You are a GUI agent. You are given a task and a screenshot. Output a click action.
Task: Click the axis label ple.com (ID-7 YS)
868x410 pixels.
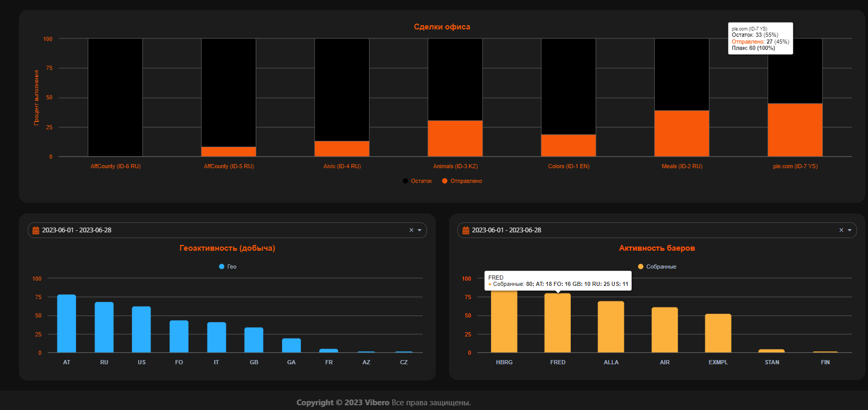click(796, 166)
